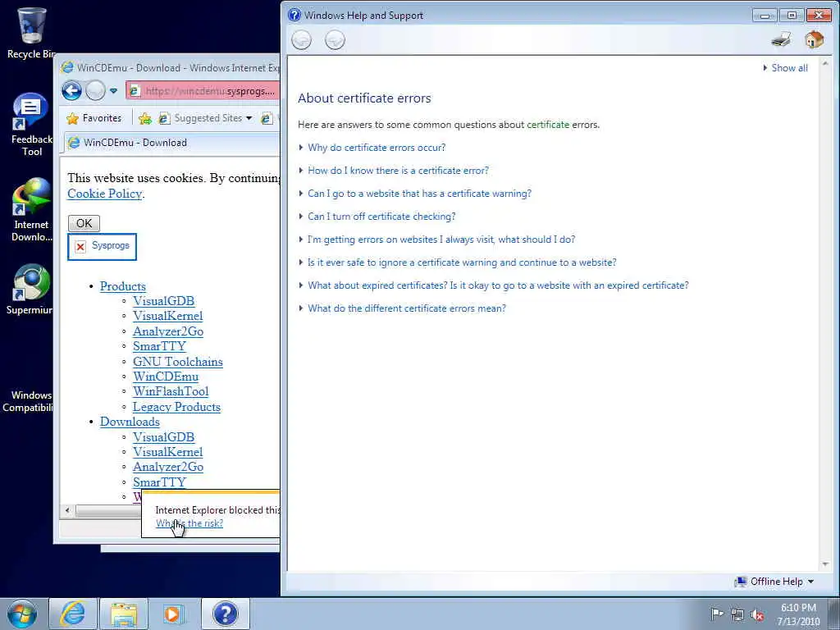Viewport: 840px width, 630px height.
Task: Click the Internet Explorer back button
Action: [72, 90]
